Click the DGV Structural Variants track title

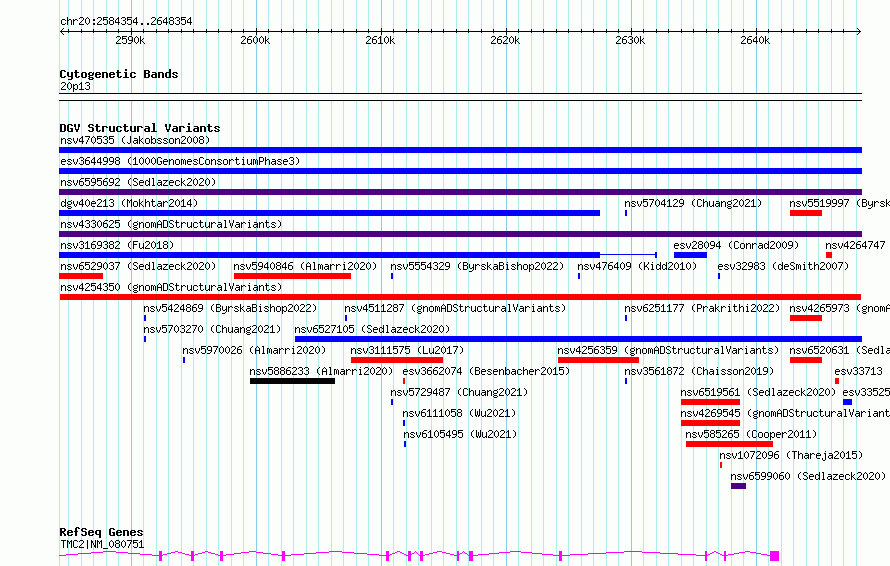140,128
